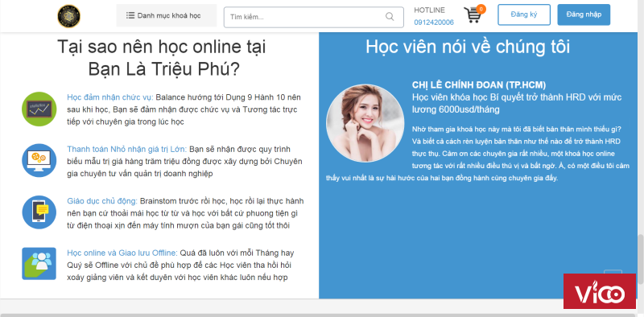Click the testimonial student portrait photo
Image resolution: width=644 pixels, height=317 pixels.
(365, 123)
